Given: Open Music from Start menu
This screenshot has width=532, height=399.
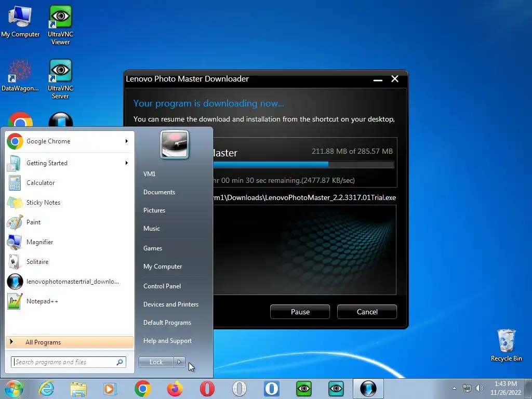Looking at the screenshot, I should click(151, 229).
